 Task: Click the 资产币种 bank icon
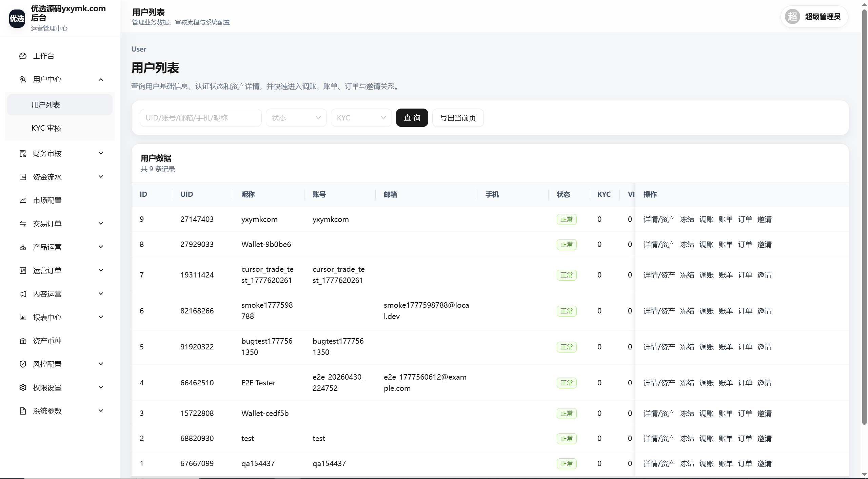23,341
